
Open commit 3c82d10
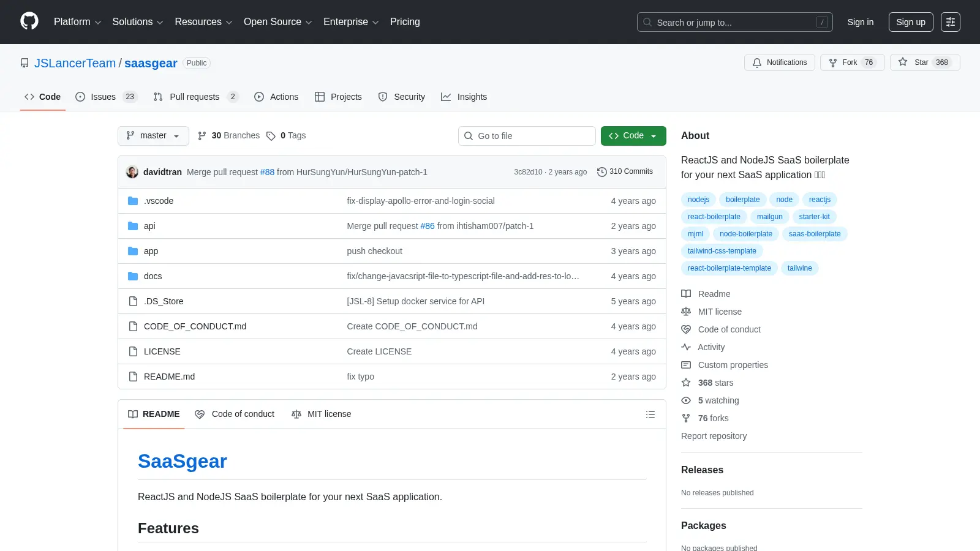pos(528,172)
